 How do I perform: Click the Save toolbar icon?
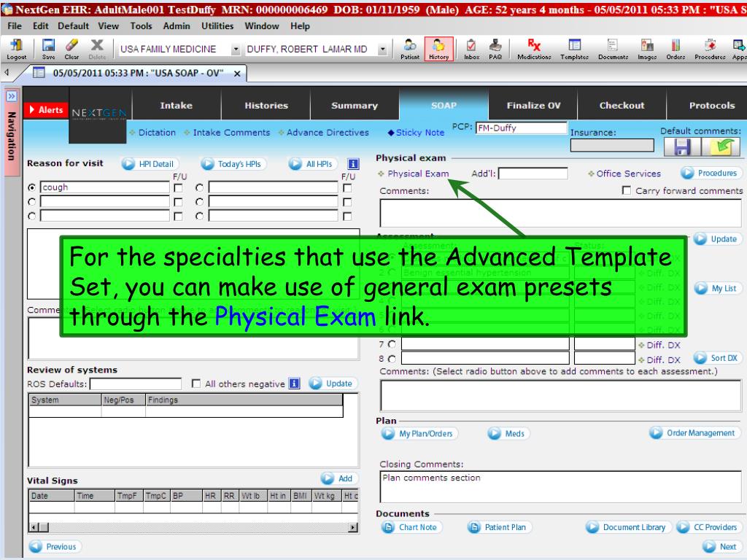click(x=49, y=49)
